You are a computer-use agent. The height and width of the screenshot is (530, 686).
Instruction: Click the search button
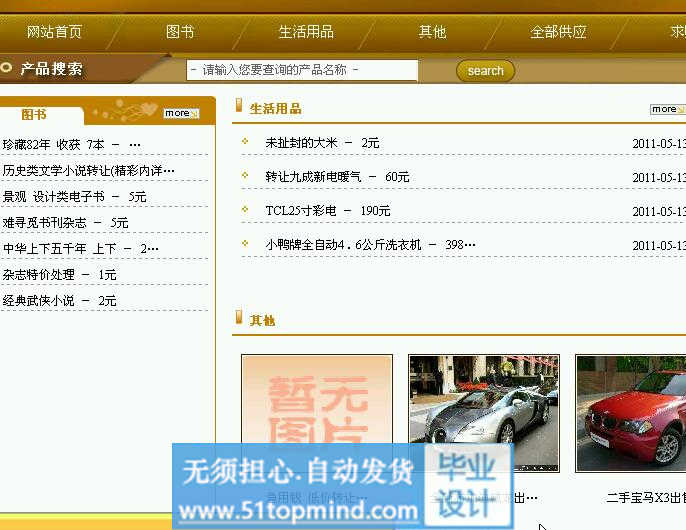point(485,70)
